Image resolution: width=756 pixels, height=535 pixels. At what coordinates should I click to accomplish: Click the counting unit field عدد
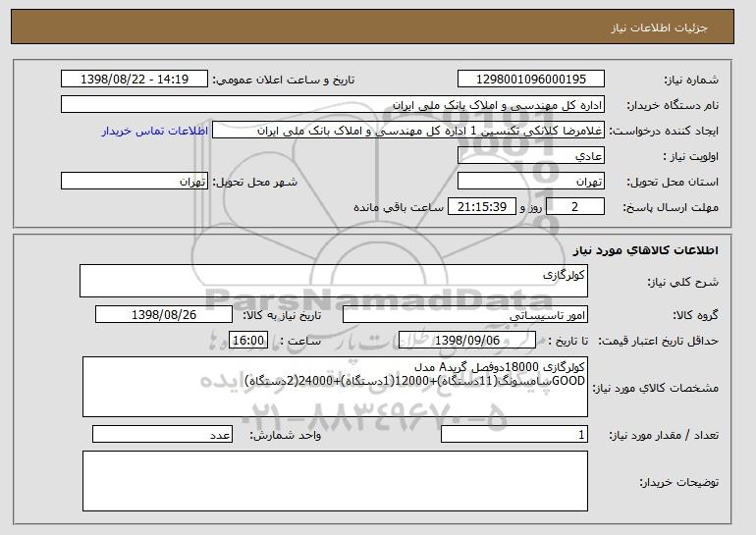pyautogui.click(x=162, y=434)
